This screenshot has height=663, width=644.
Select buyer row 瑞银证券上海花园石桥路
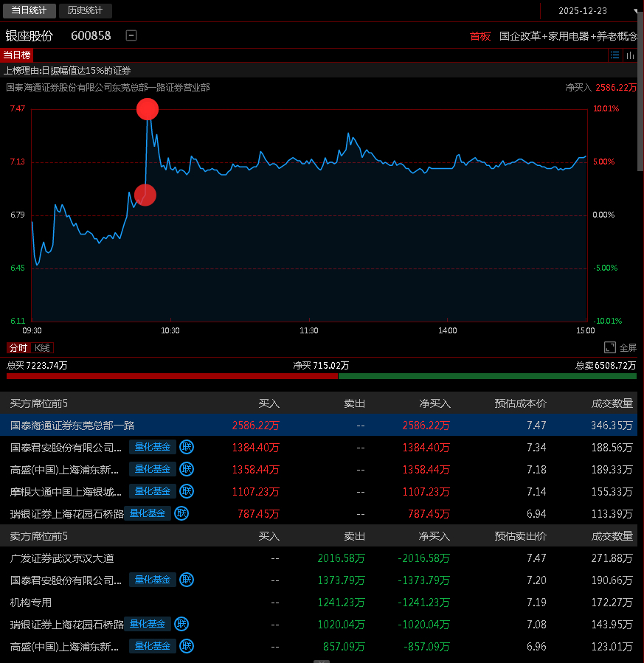click(x=319, y=513)
